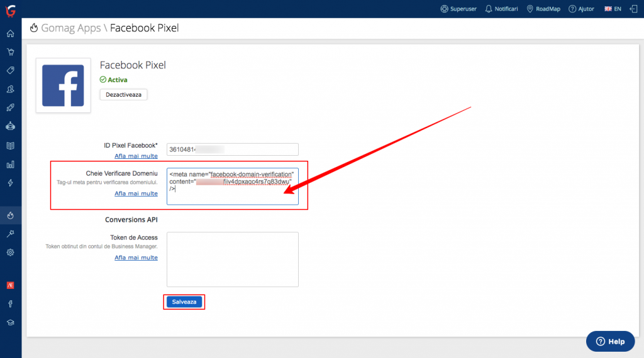
Task: Open the Ajutor help menu
Action: (581, 9)
